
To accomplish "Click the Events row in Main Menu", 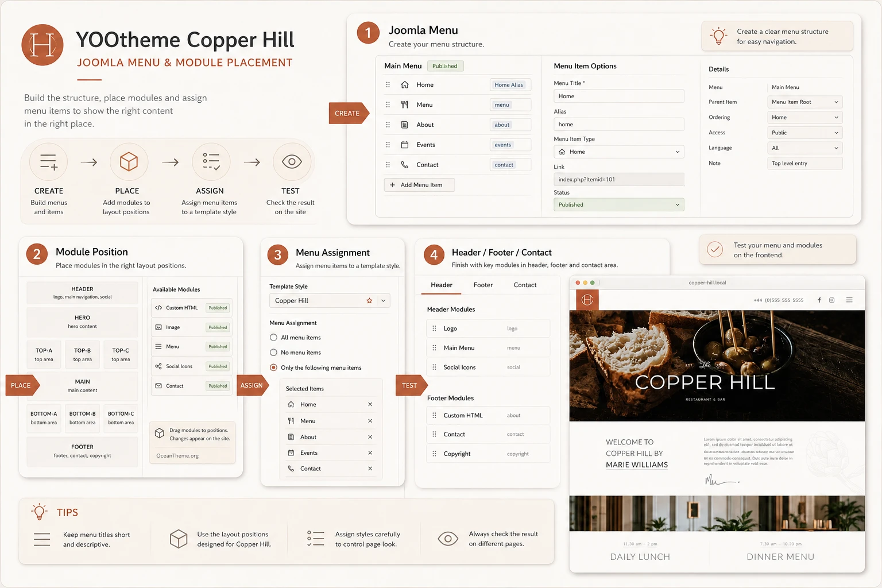I will 458,145.
